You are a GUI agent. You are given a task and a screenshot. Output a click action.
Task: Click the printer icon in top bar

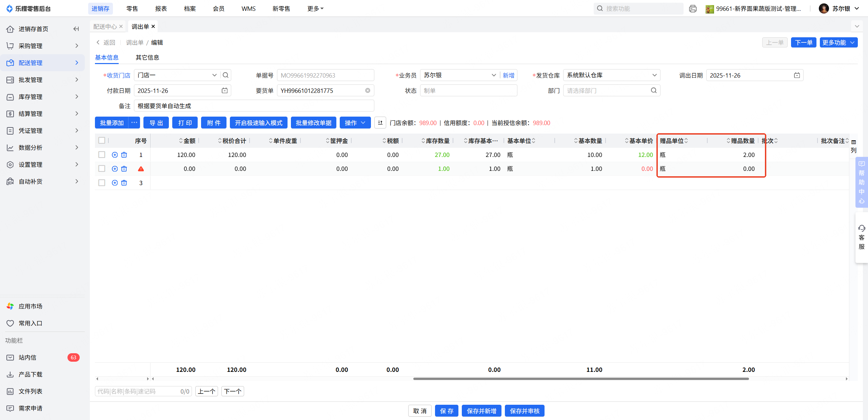pyautogui.click(x=693, y=9)
